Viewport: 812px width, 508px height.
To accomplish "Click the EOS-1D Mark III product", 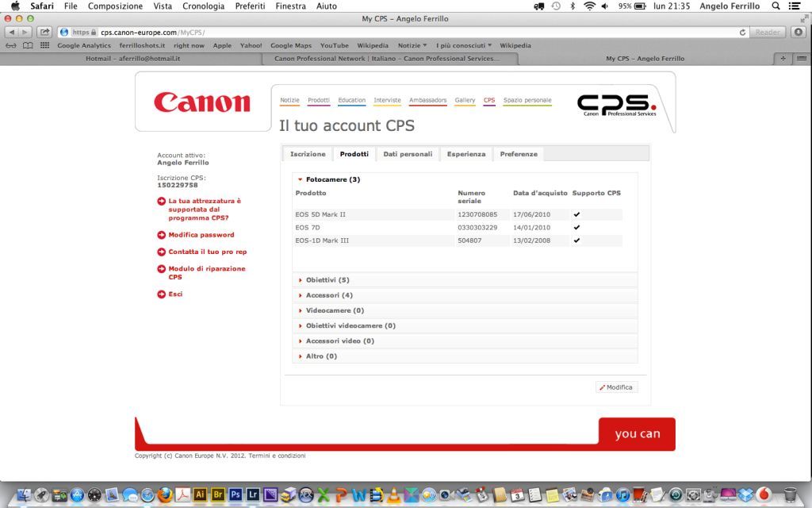I will click(x=322, y=241).
